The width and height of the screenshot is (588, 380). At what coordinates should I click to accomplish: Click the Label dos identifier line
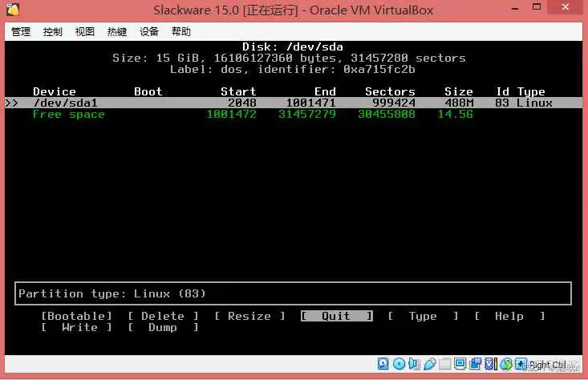click(x=293, y=69)
